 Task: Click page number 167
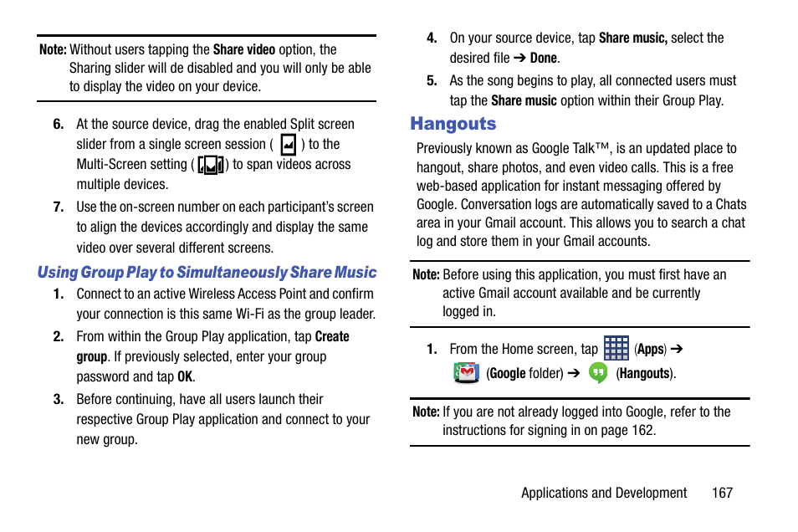click(x=722, y=493)
